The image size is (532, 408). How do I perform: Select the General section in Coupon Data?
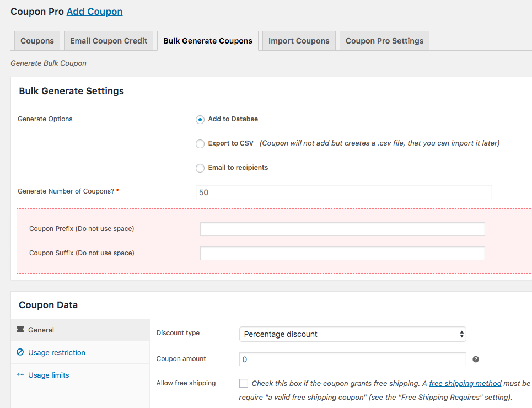pos(41,330)
